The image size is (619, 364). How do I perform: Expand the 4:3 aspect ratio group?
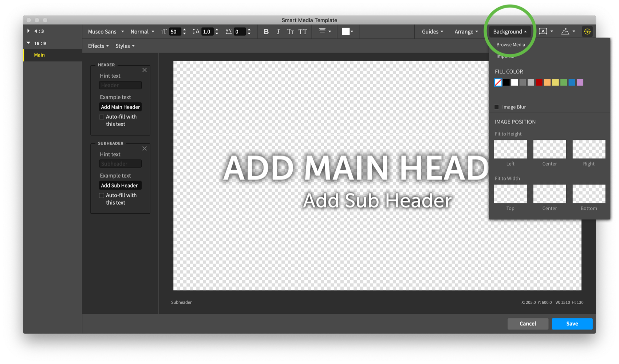[28, 31]
